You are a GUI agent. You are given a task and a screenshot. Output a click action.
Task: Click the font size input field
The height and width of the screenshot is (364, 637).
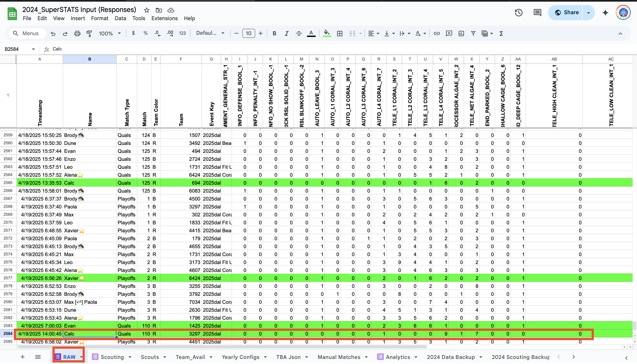(248, 33)
